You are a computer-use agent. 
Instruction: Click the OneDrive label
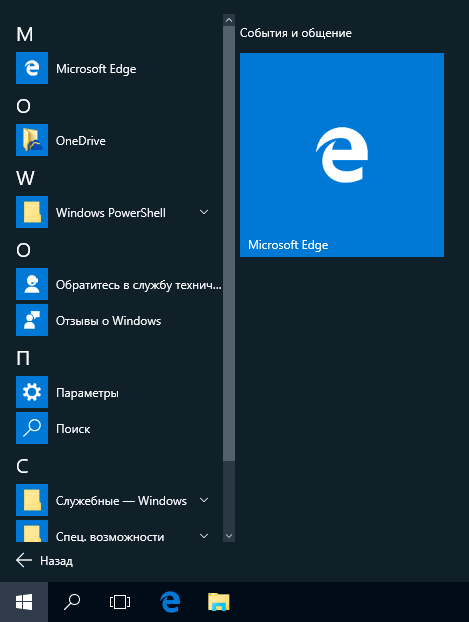(81, 141)
